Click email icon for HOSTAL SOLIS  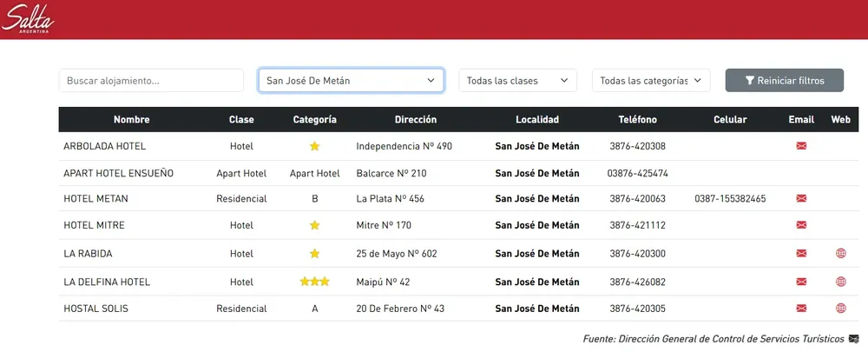[x=801, y=309]
